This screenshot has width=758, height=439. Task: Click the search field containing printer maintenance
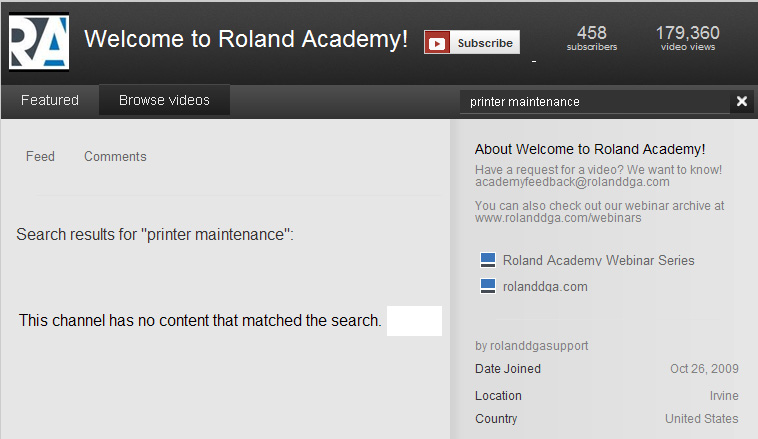tap(595, 102)
